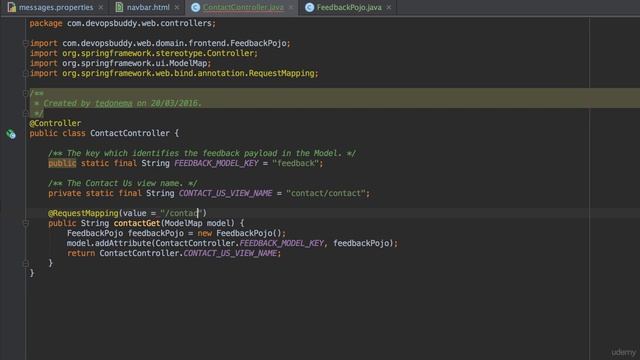Close the navbar.html tab

point(177,7)
